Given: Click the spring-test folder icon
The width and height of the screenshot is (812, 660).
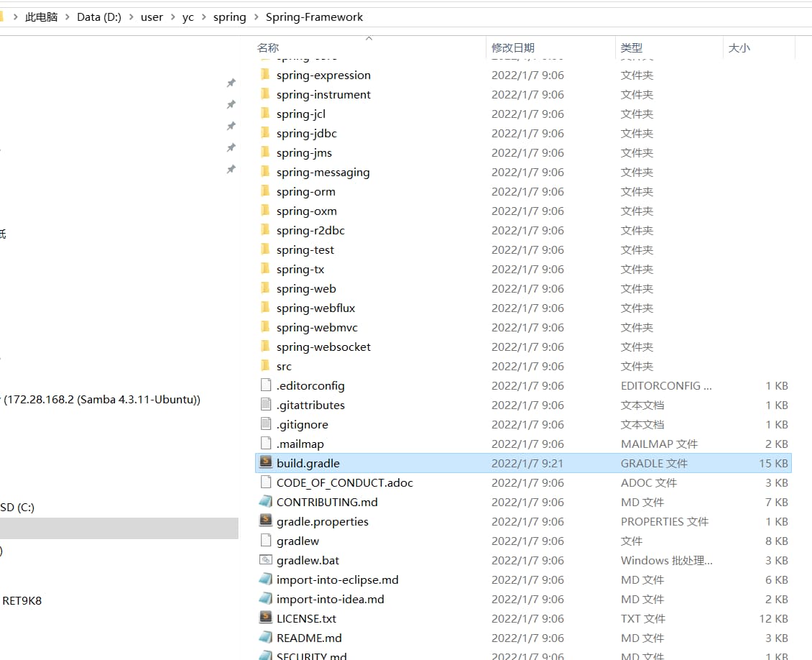Looking at the screenshot, I should click(265, 249).
